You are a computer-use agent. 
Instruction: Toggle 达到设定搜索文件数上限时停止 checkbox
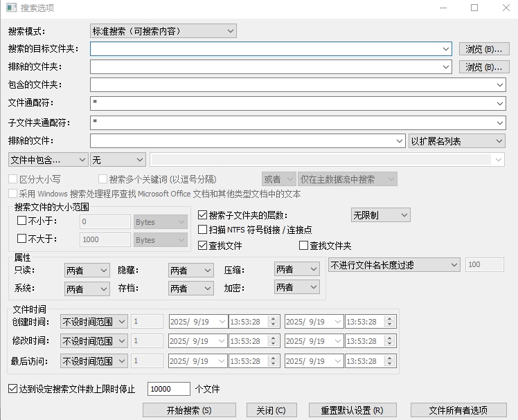tap(13, 389)
